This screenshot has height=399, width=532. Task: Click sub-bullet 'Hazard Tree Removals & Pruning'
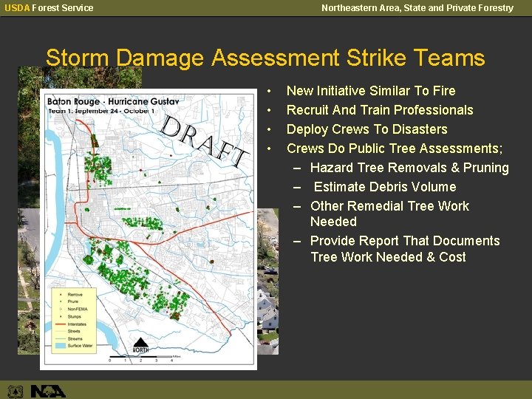pyautogui.click(x=409, y=168)
